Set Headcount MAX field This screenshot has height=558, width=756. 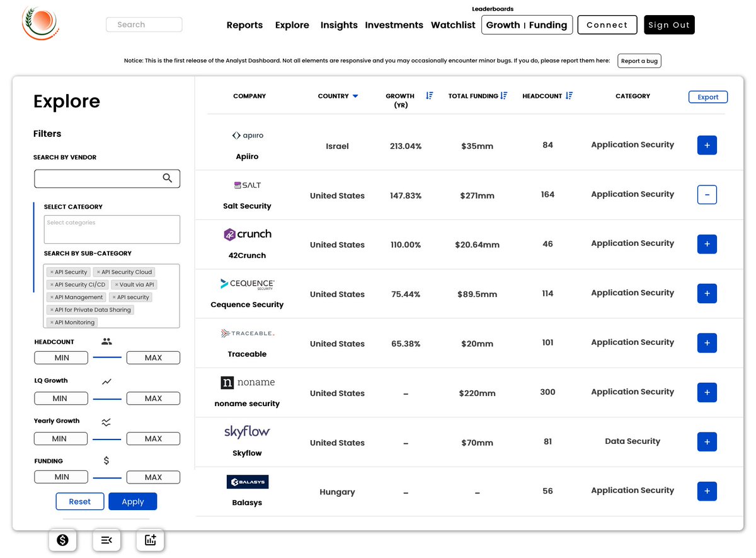153,358
